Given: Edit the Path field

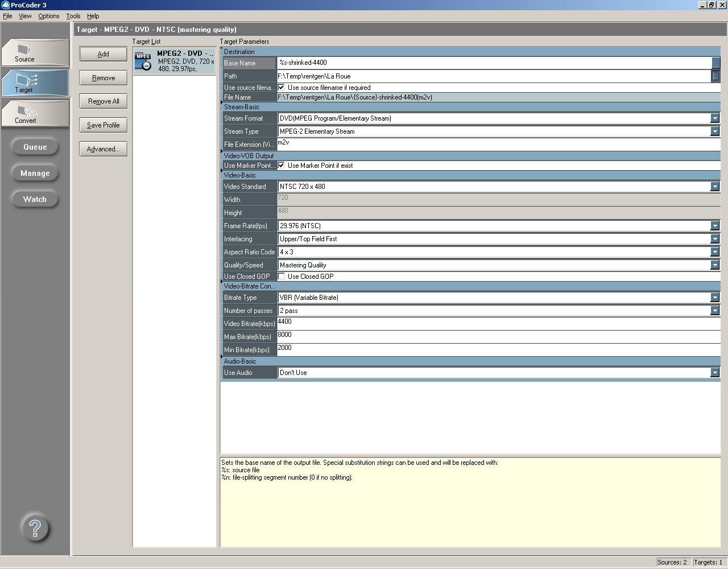Looking at the screenshot, I should [x=494, y=76].
